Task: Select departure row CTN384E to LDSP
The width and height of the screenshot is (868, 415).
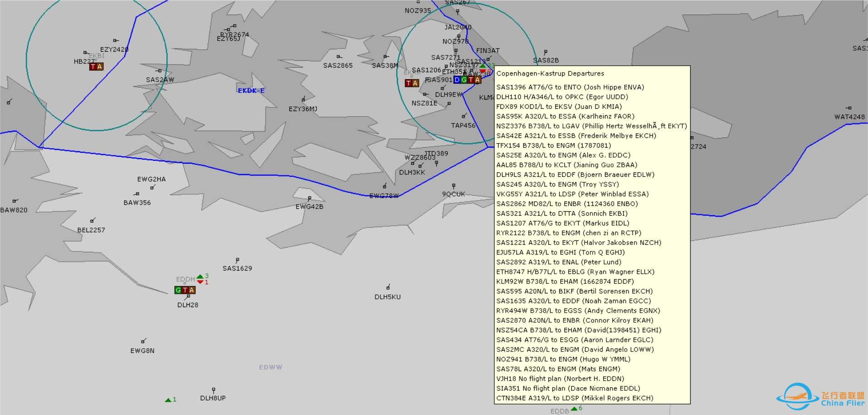Action: pos(575,398)
